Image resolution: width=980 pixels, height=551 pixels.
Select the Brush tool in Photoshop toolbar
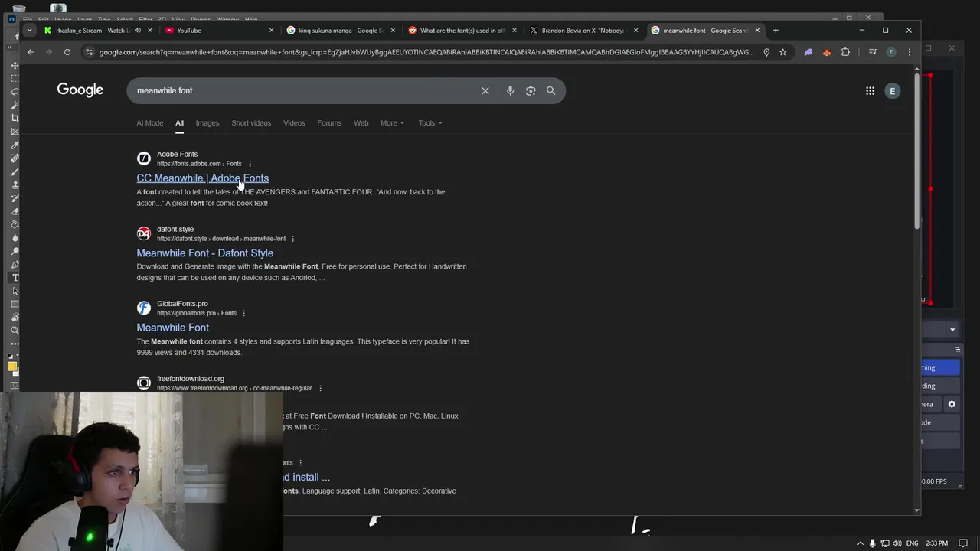[x=15, y=171]
